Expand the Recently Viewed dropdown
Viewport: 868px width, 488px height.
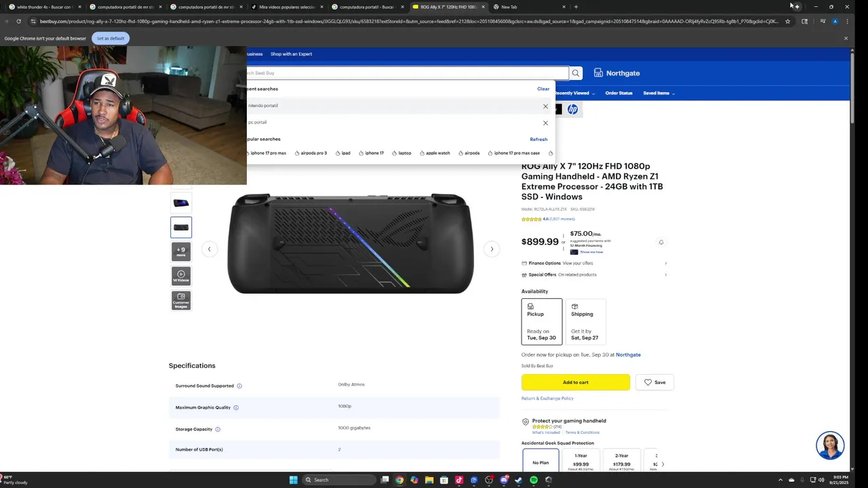pyautogui.click(x=574, y=93)
